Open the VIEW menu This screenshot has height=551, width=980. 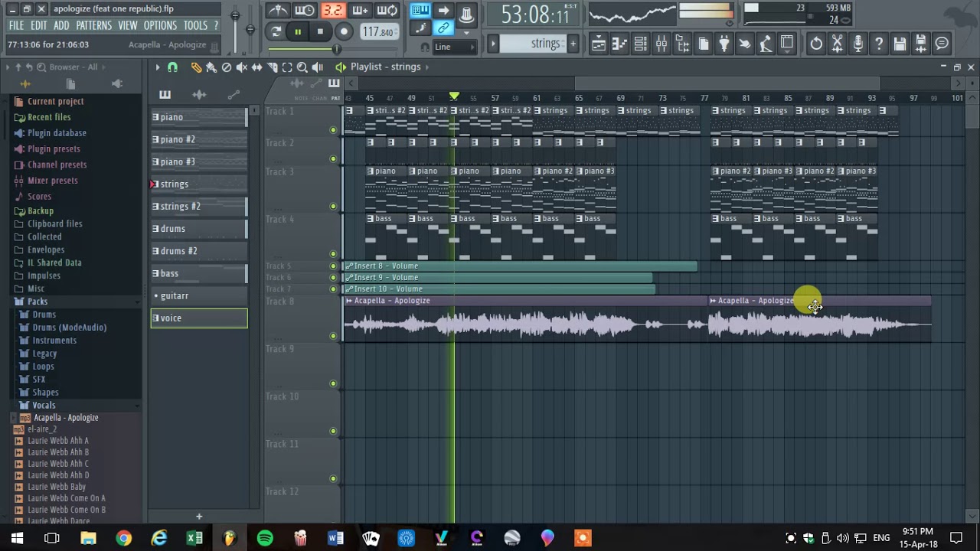point(128,25)
